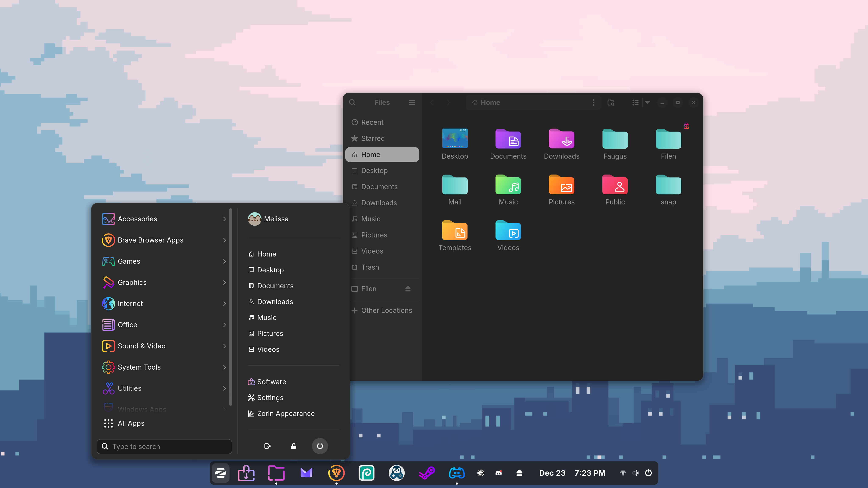Click the lock screen icon
Image resolution: width=868 pixels, height=488 pixels.
(x=294, y=446)
